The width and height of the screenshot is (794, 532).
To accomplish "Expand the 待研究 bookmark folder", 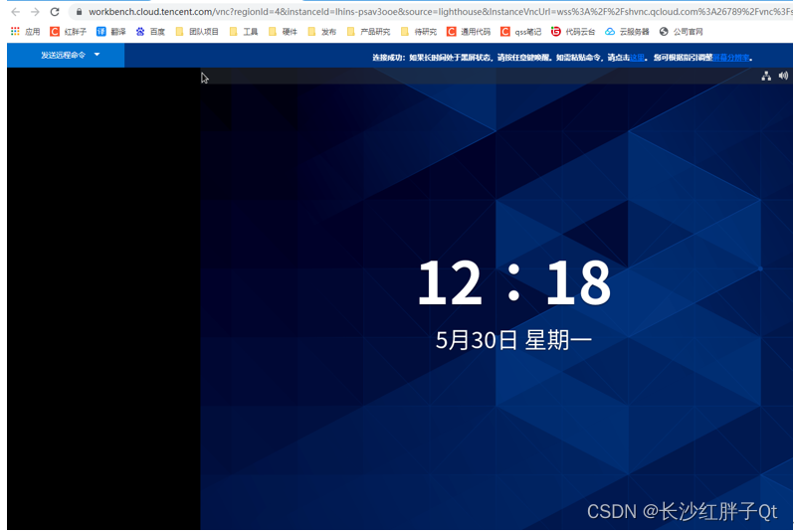I will [418, 32].
